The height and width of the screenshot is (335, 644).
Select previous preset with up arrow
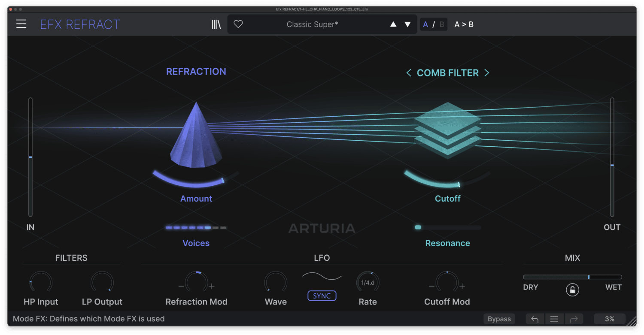(393, 24)
